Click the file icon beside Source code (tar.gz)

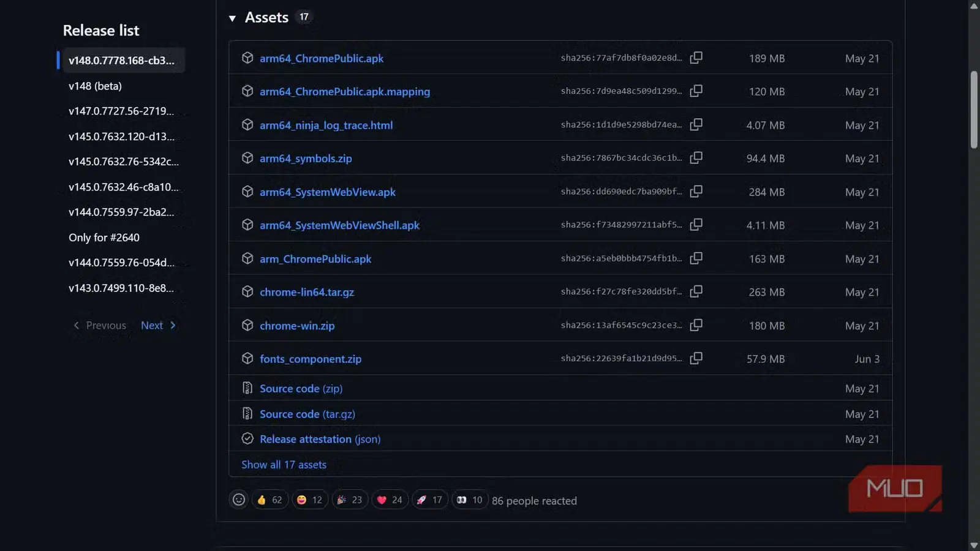tap(247, 414)
